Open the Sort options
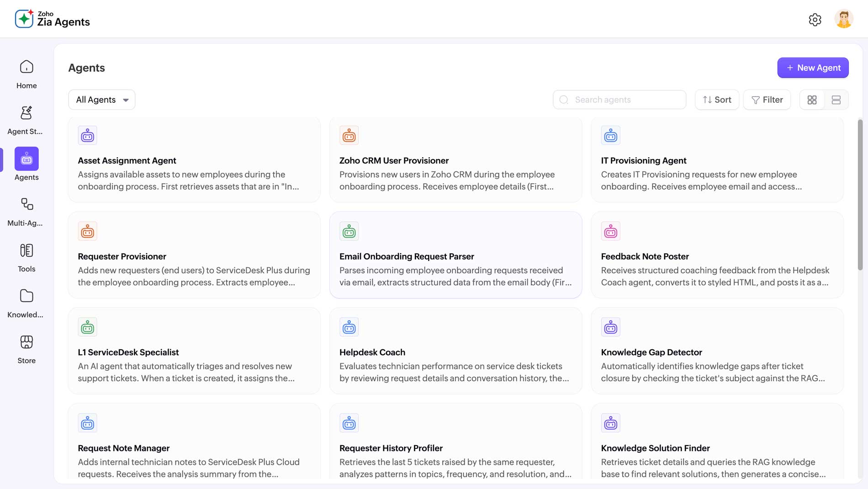868x489 pixels. pyautogui.click(x=716, y=100)
